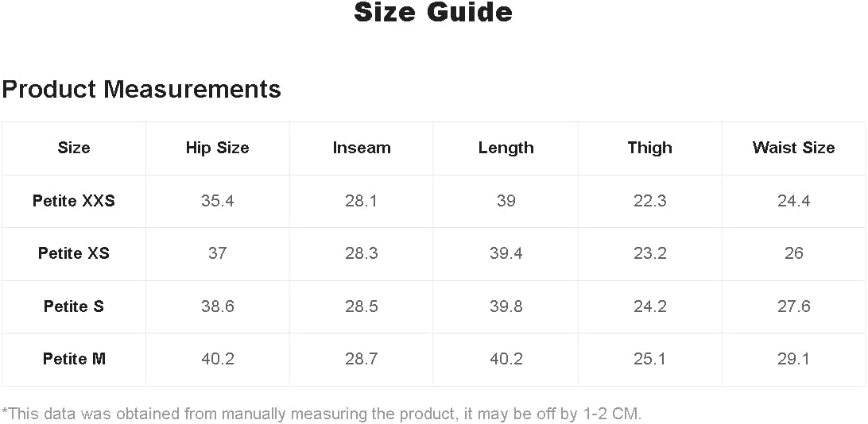
Task: Click Petite XXS length value 39
Action: [x=506, y=201]
